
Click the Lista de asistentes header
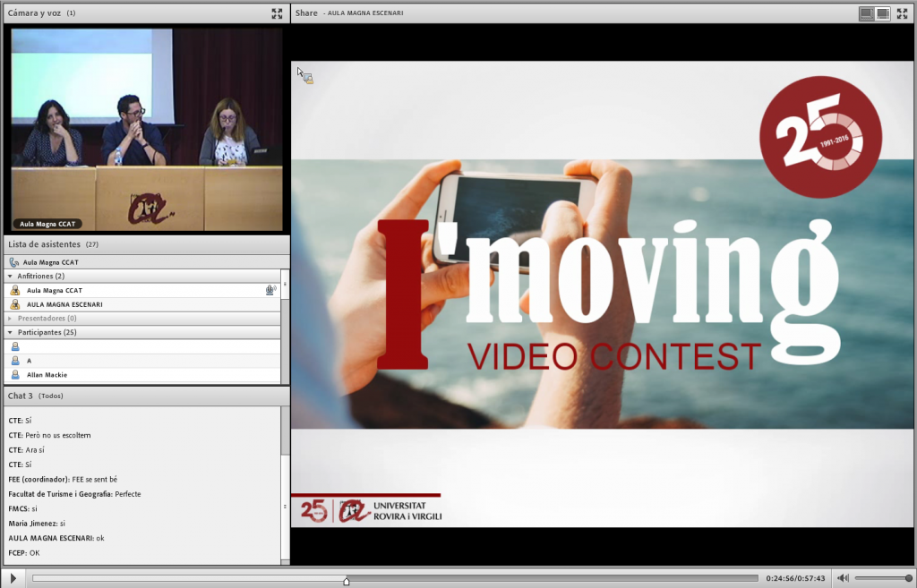[x=44, y=243]
